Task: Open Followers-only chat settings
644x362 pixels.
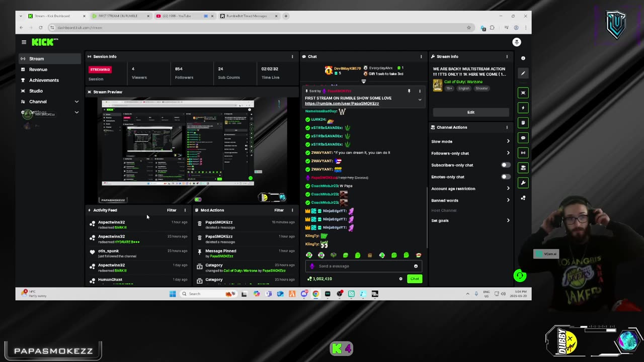Action: pos(470,153)
